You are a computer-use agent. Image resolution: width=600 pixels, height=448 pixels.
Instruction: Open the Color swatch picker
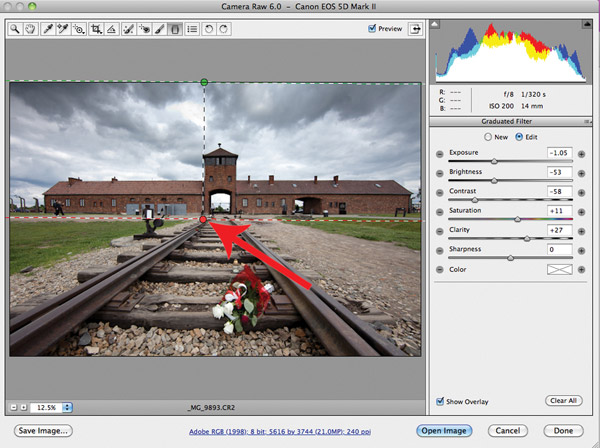point(560,270)
